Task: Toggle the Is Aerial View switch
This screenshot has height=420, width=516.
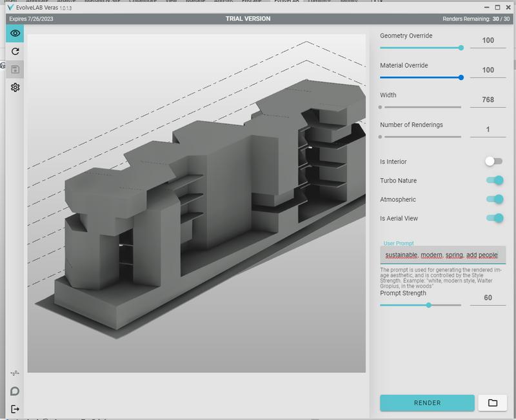Action: coord(495,218)
